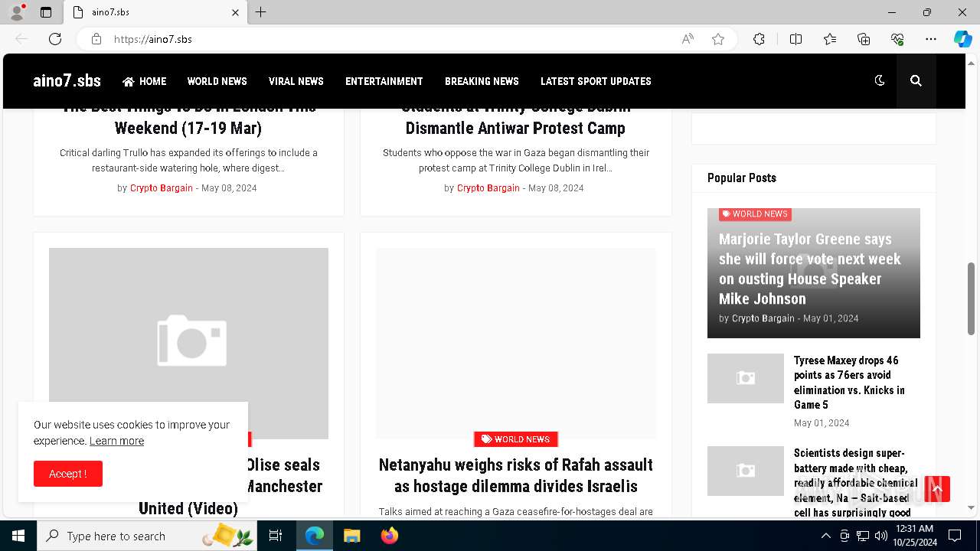Open BREAKING NEWS navigation item

[482, 81]
